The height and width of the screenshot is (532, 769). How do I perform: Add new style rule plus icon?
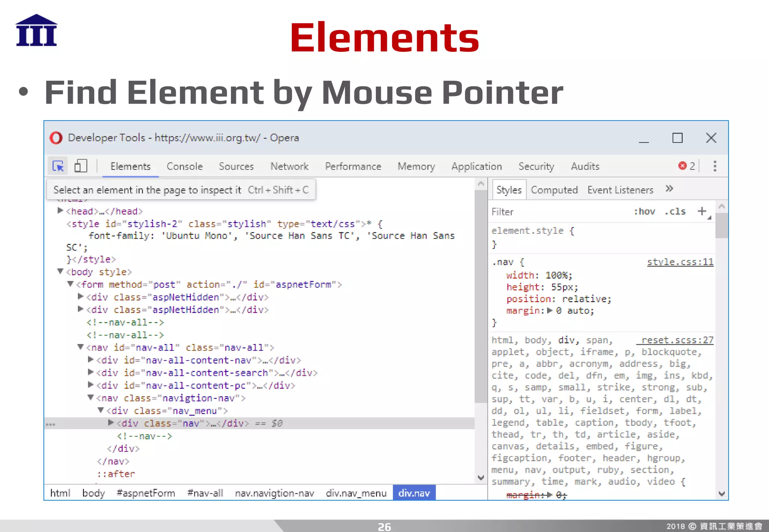point(702,211)
